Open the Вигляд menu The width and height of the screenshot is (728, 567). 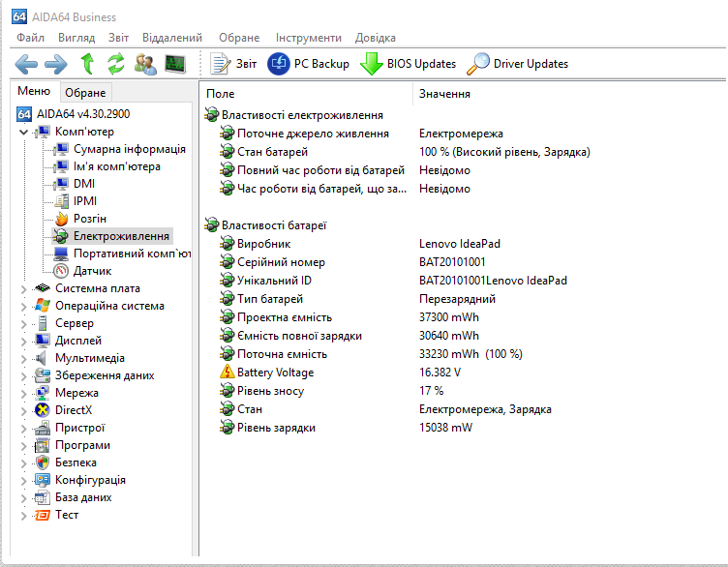[76, 38]
